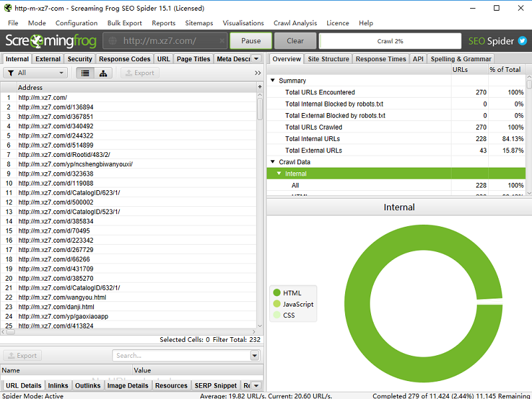532x399 pixels.
Task: Open the File menu
Action: [13, 23]
